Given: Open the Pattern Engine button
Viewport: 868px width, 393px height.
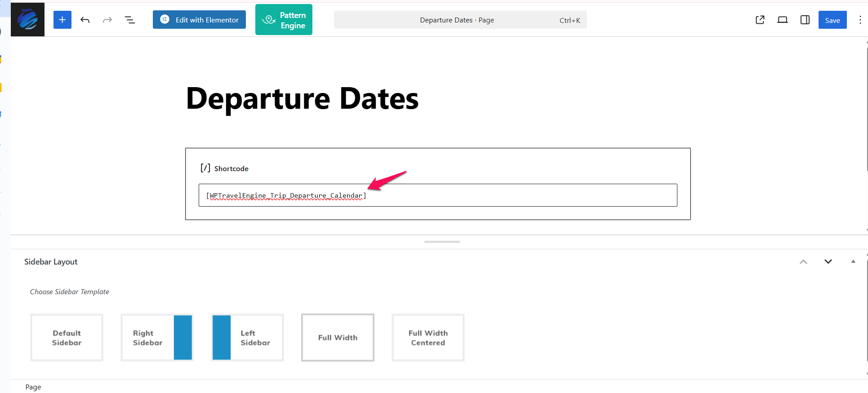Looking at the screenshot, I should [x=284, y=20].
